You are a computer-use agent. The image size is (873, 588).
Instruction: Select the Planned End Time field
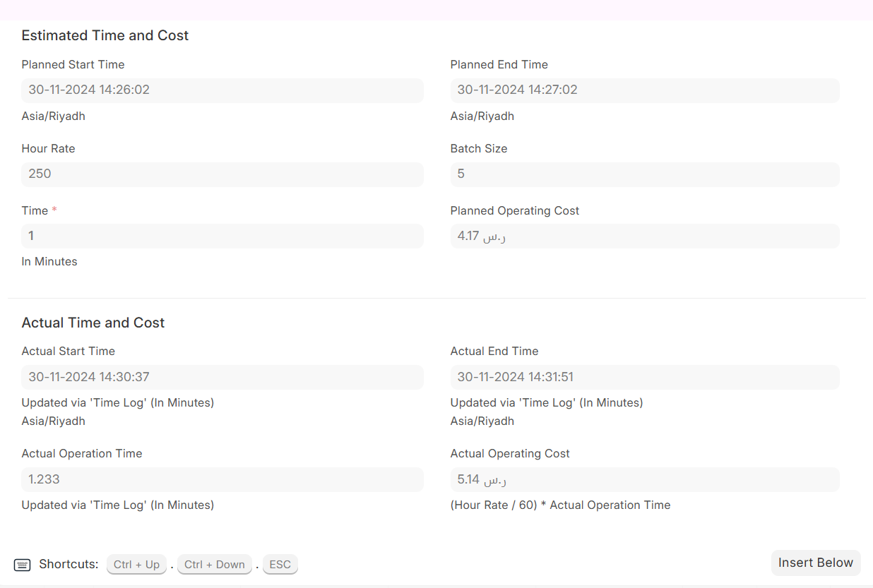click(x=644, y=90)
